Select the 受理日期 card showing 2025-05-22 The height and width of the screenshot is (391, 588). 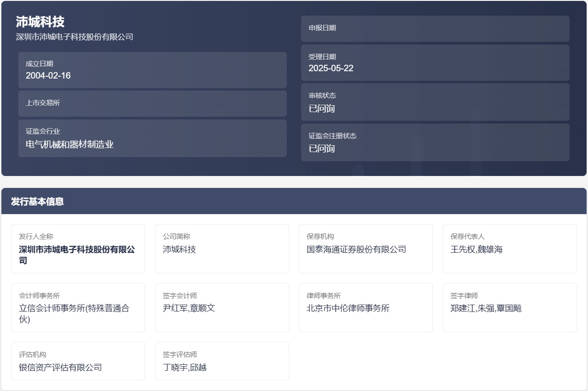click(435, 62)
